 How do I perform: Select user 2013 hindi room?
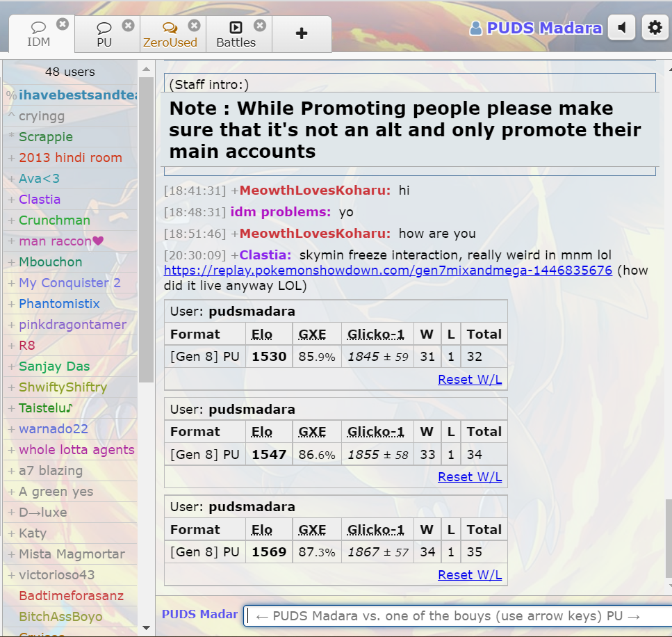[71, 157]
